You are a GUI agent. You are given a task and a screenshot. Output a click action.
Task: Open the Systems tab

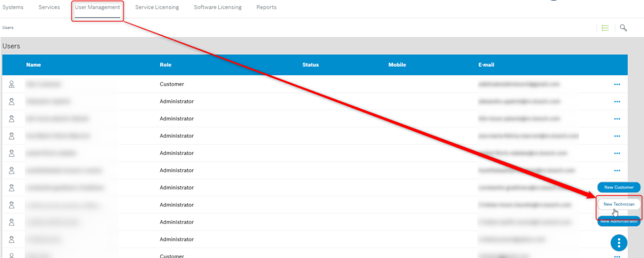(x=13, y=7)
